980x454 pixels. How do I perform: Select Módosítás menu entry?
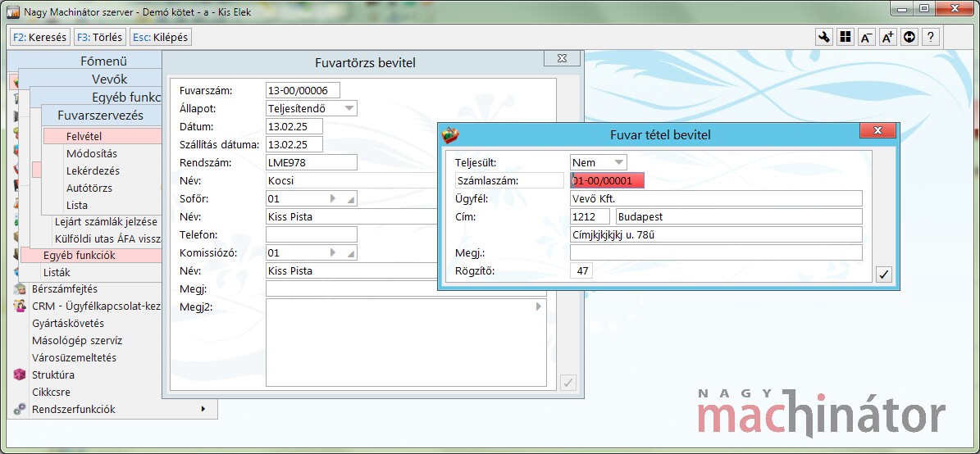(x=92, y=153)
